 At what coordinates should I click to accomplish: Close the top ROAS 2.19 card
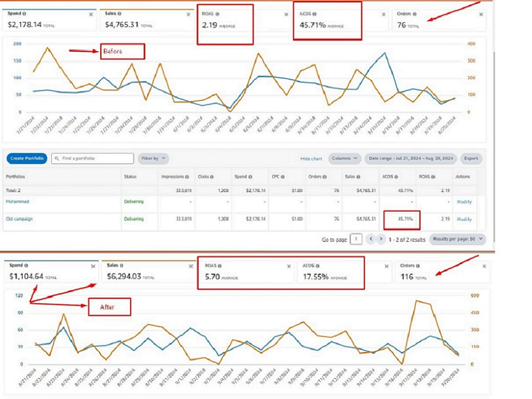pos(286,14)
